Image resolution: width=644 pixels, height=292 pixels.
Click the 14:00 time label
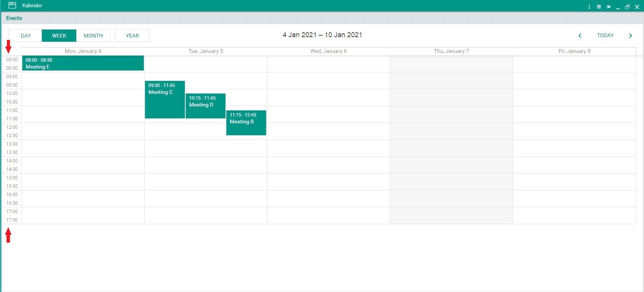[x=12, y=161]
